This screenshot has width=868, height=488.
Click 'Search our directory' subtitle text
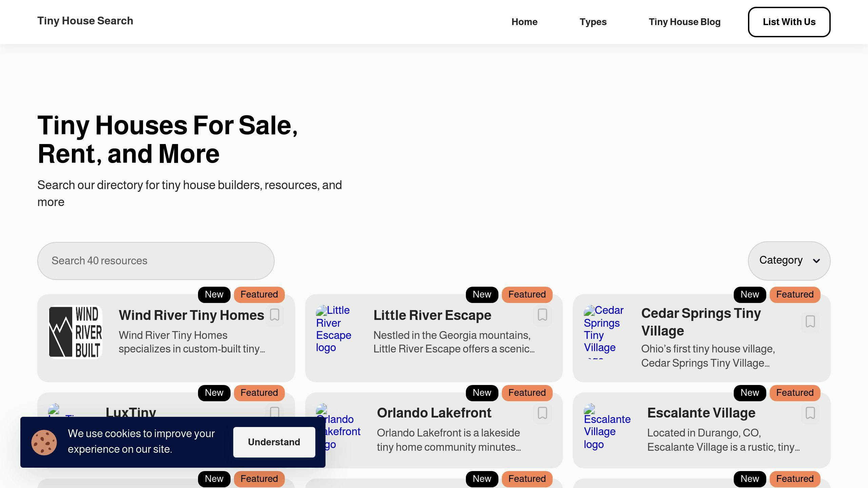pyautogui.click(x=190, y=193)
